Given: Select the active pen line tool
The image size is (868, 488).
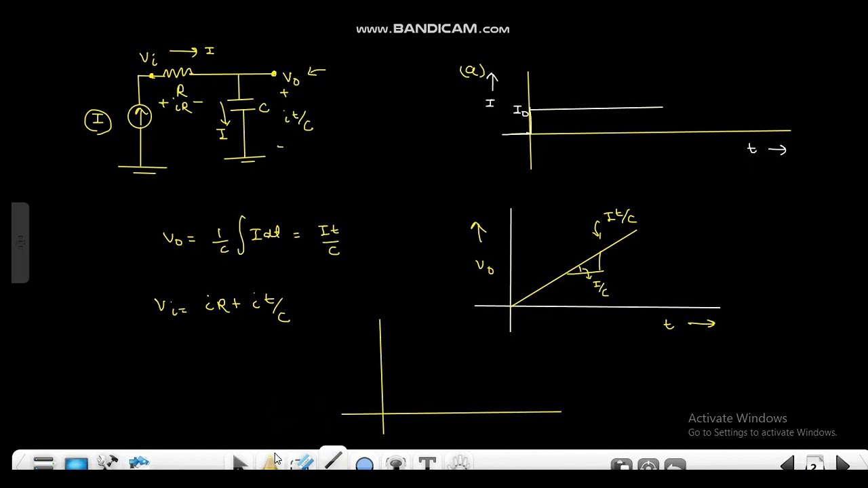Looking at the screenshot, I should (x=332, y=461).
